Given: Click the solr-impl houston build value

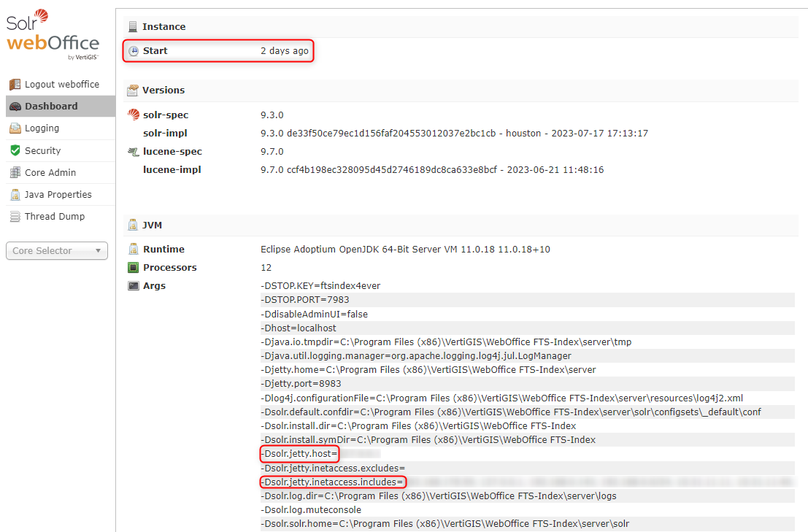Looking at the screenshot, I should (x=455, y=133).
